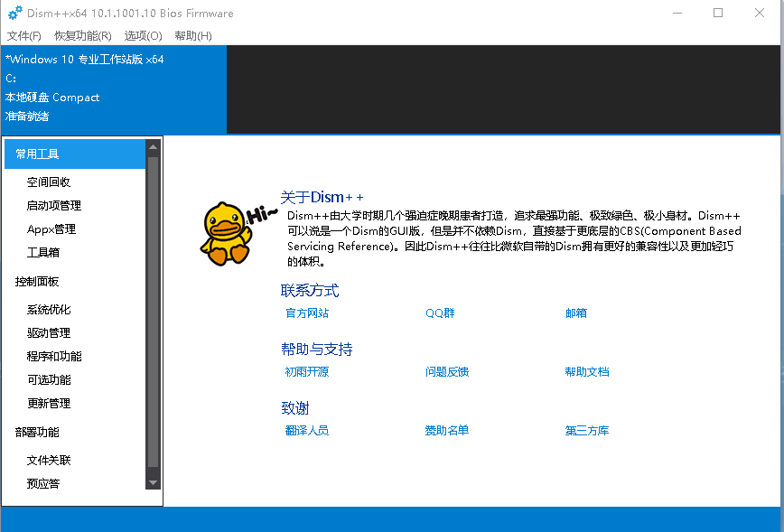The height and width of the screenshot is (532, 784).
Task: Click the 帮助与支持 heading
Action: [316, 349]
